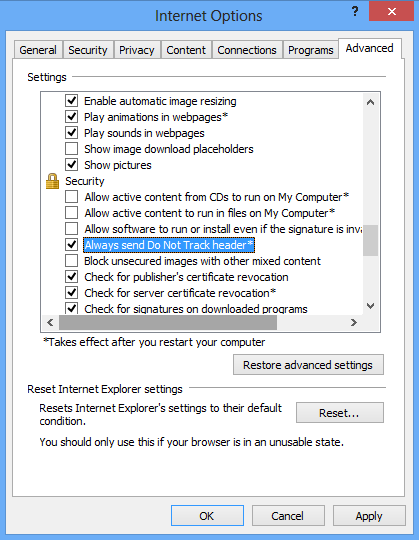The image size is (419, 540).
Task: Click the help question mark icon
Action: pyautogui.click(x=355, y=11)
